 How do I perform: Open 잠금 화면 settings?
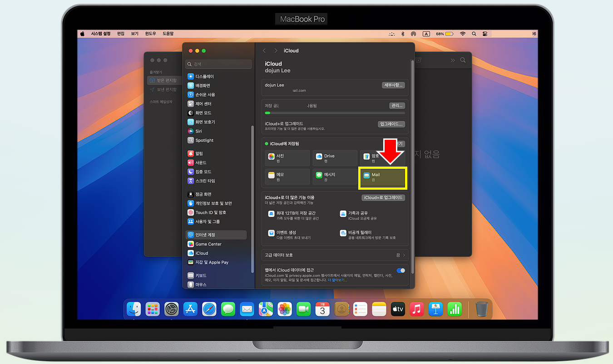pyautogui.click(x=200, y=194)
